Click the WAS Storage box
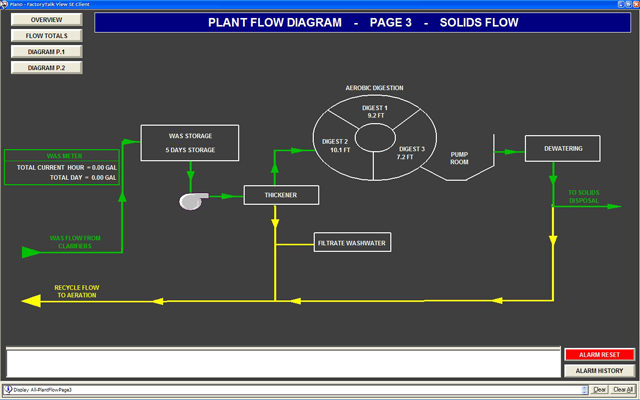 click(x=190, y=143)
